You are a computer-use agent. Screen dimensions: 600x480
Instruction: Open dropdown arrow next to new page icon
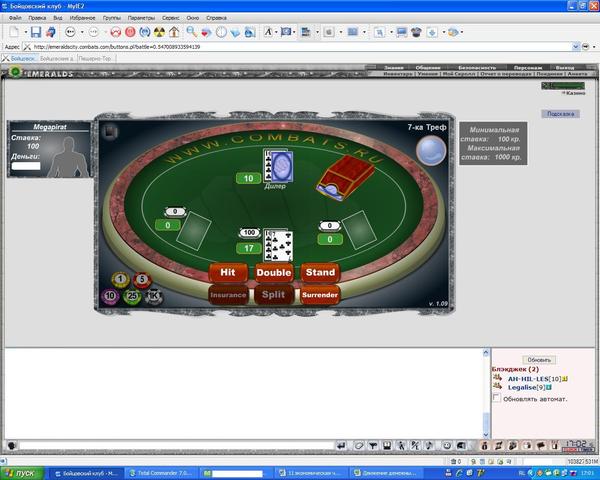tap(26, 32)
